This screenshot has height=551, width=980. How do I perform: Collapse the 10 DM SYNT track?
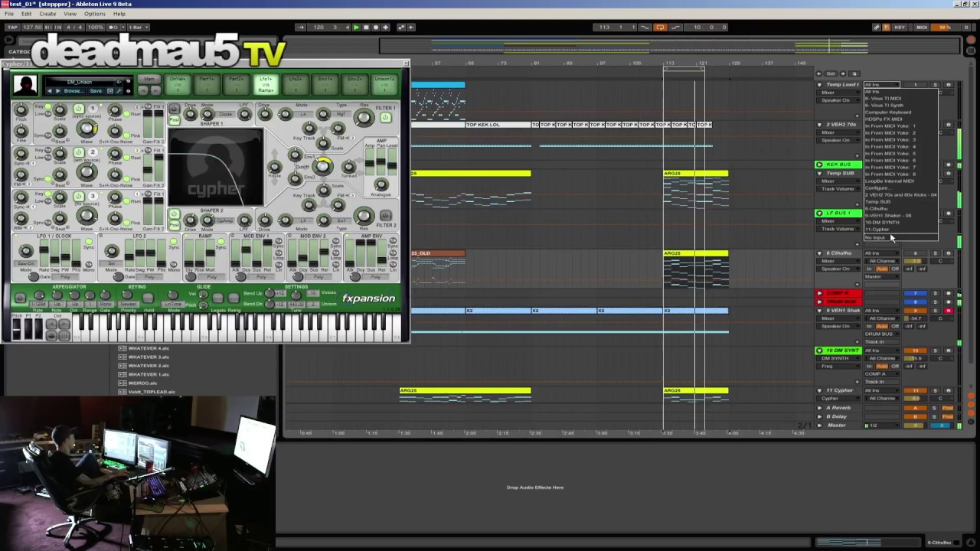coord(820,350)
